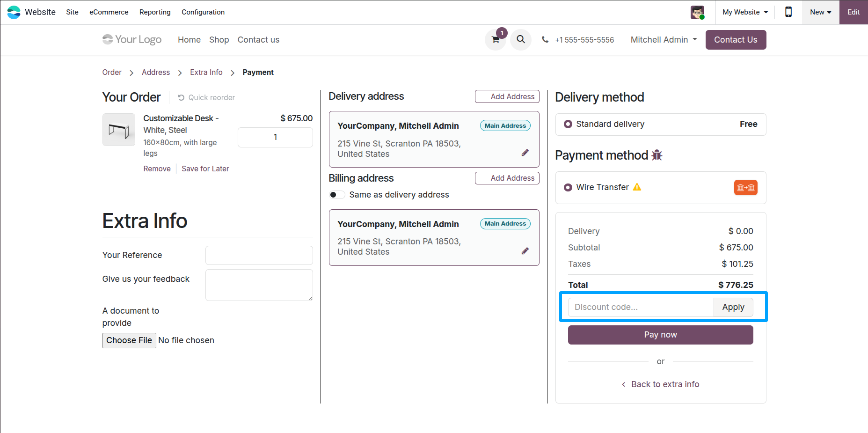Toggle the mobile preview phone icon
Image resolution: width=868 pixels, height=433 pixels.
(788, 12)
